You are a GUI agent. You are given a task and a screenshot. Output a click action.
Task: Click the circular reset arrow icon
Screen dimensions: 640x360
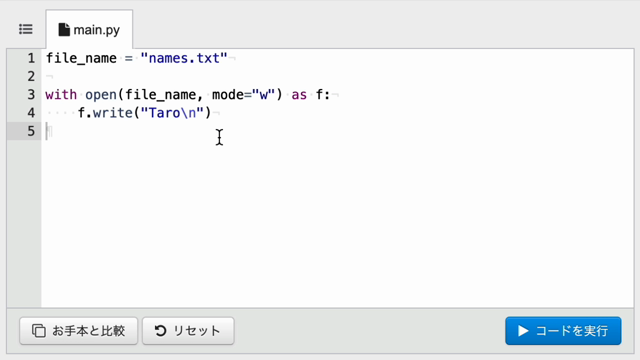(160, 331)
